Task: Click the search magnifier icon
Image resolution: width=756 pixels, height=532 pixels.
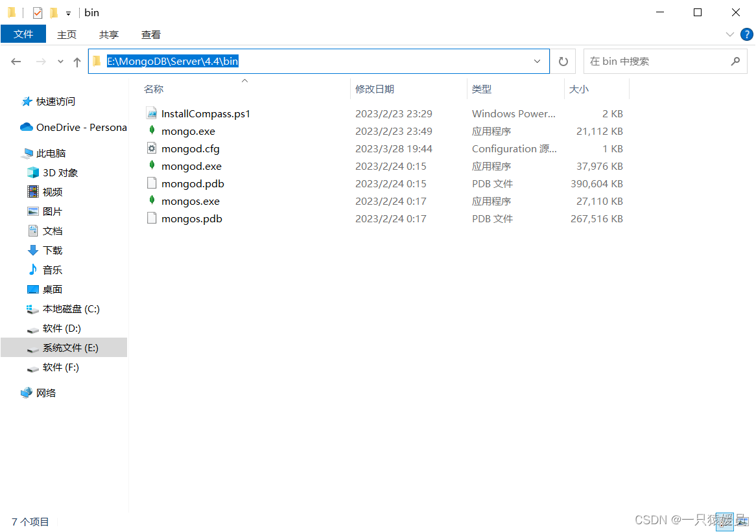Action: point(735,61)
